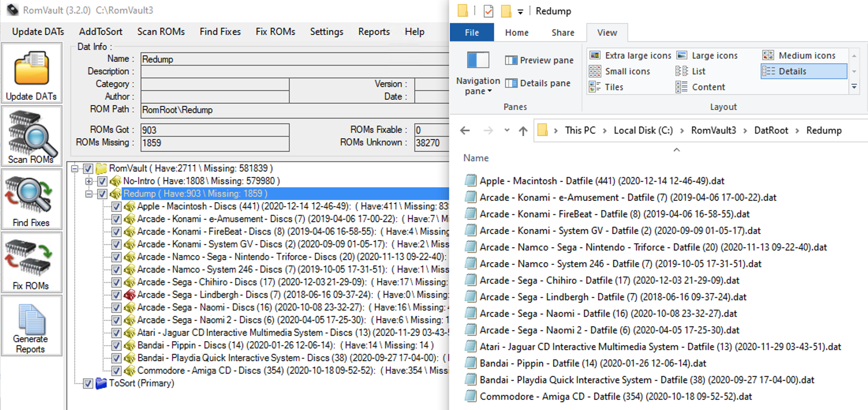Click the ROM Path field
This screenshot has width=868, height=410.
click(295, 110)
